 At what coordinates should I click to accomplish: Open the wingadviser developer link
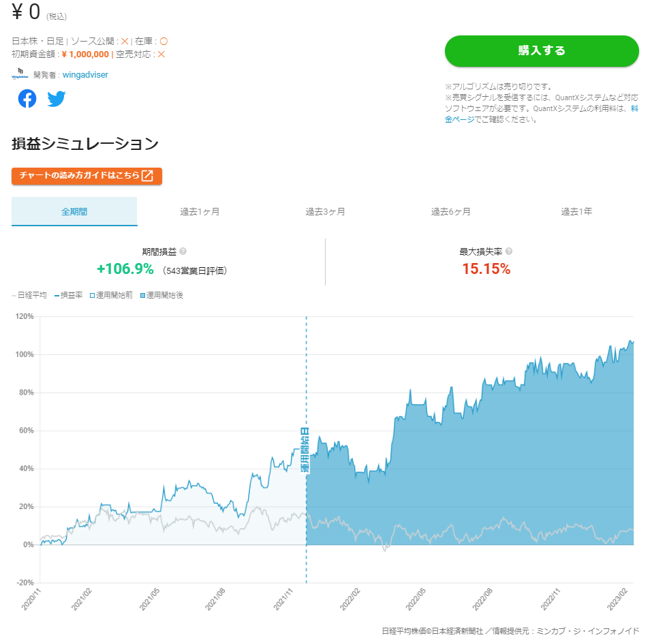(x=85, y=74)
